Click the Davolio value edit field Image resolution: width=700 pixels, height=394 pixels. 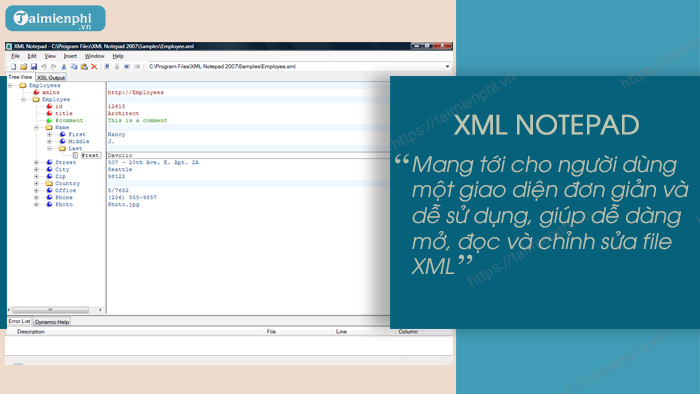(248, 155)
